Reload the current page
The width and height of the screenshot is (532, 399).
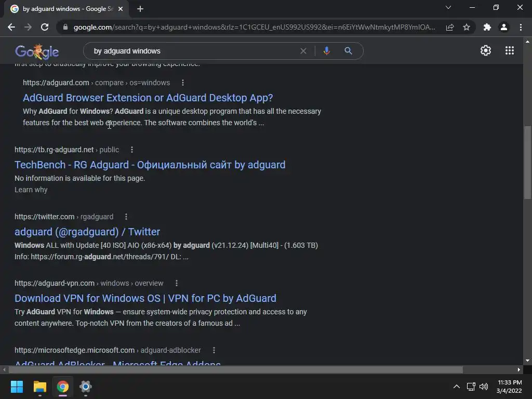tap(45, 27)
